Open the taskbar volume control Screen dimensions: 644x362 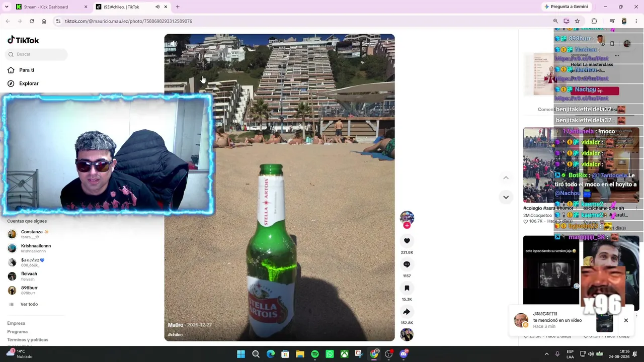click(x=591, y=354)
